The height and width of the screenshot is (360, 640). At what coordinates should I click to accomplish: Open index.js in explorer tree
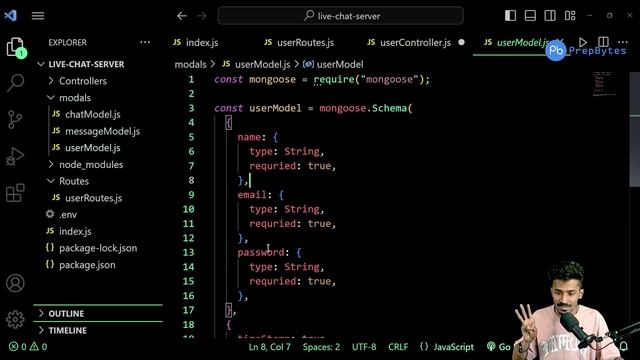[75, 231]
